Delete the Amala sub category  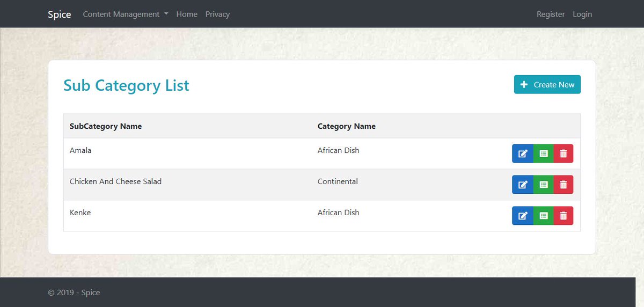563,153
